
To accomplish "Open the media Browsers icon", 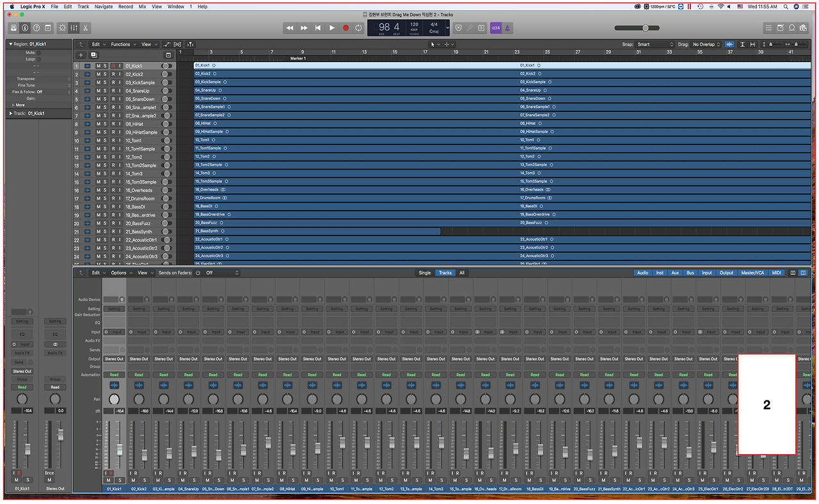I will point(804,28).
